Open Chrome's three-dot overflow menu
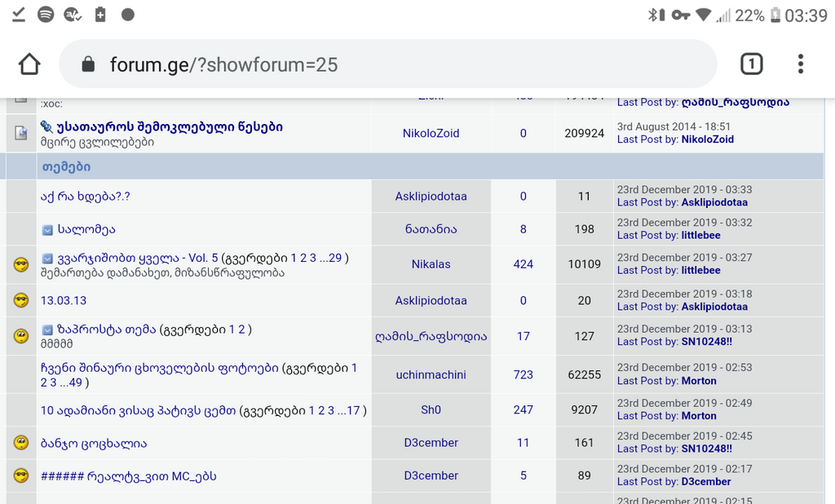The image size is (835, 504). tap(800, 64)
